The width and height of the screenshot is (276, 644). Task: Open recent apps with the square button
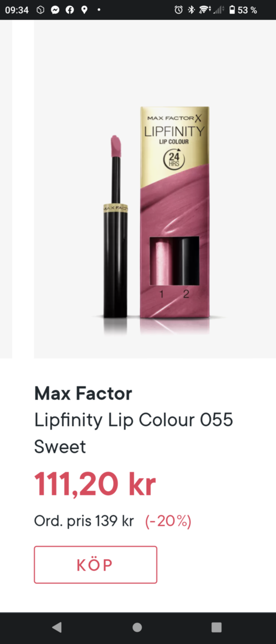216,627
